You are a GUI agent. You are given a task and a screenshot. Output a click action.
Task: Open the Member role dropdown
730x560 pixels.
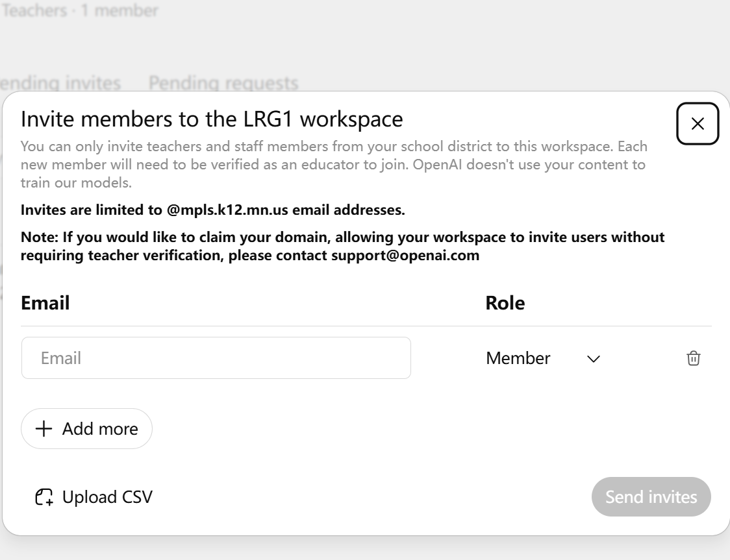click(543, 358)
